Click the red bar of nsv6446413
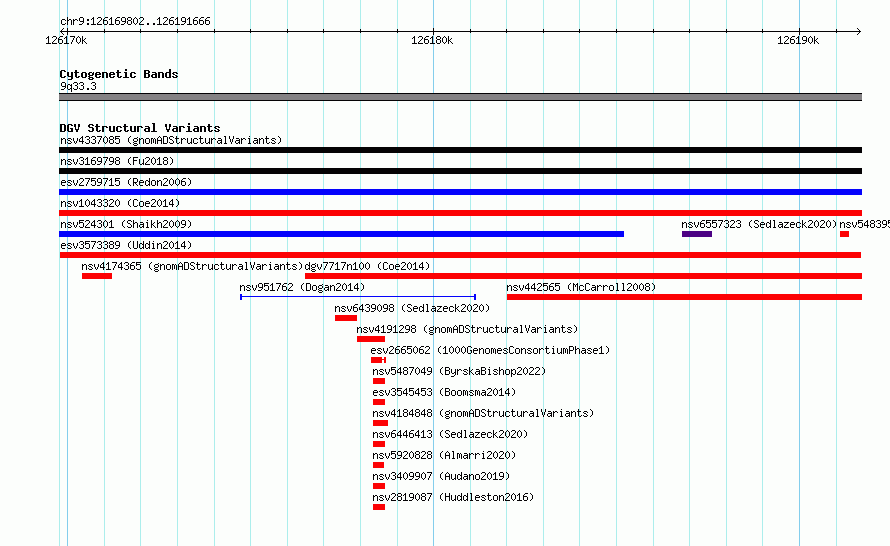The image size is (890, 546). pyautogui.click(x=379, y=444)
